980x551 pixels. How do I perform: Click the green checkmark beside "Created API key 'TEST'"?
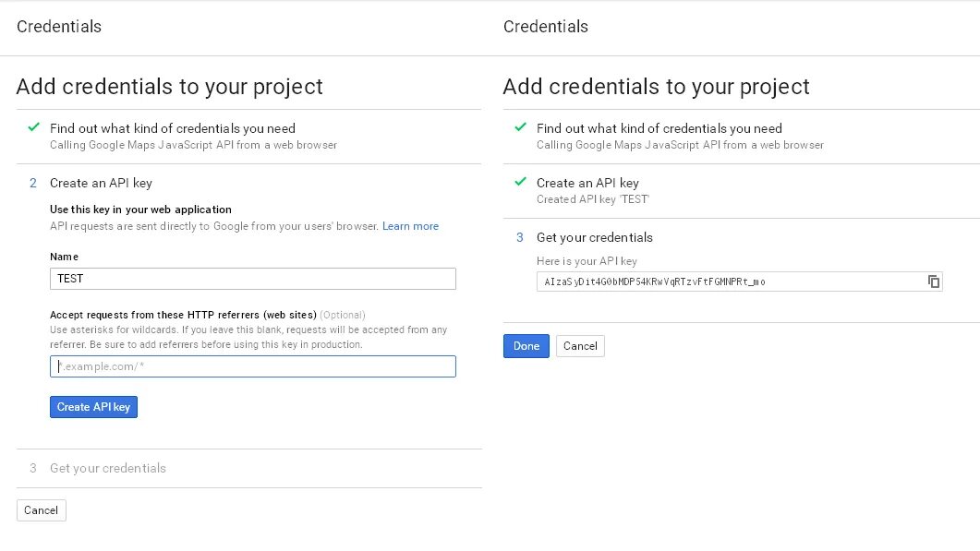pos(521,182)
